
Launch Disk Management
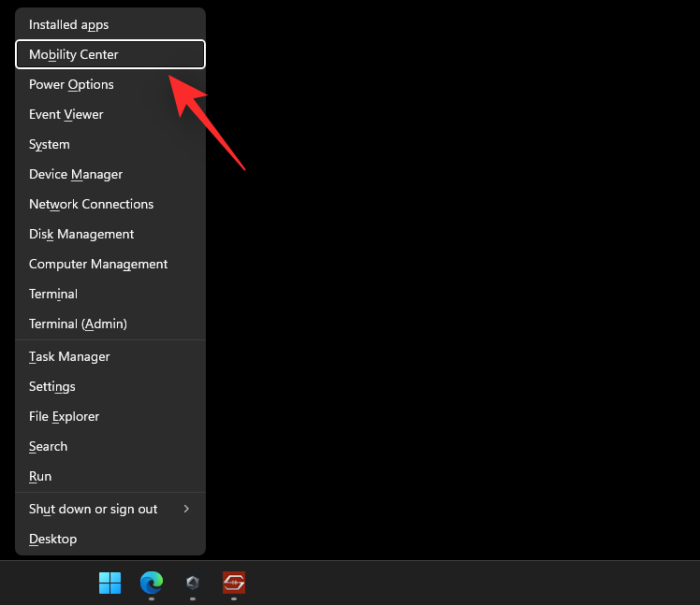[x=81, y=234]
